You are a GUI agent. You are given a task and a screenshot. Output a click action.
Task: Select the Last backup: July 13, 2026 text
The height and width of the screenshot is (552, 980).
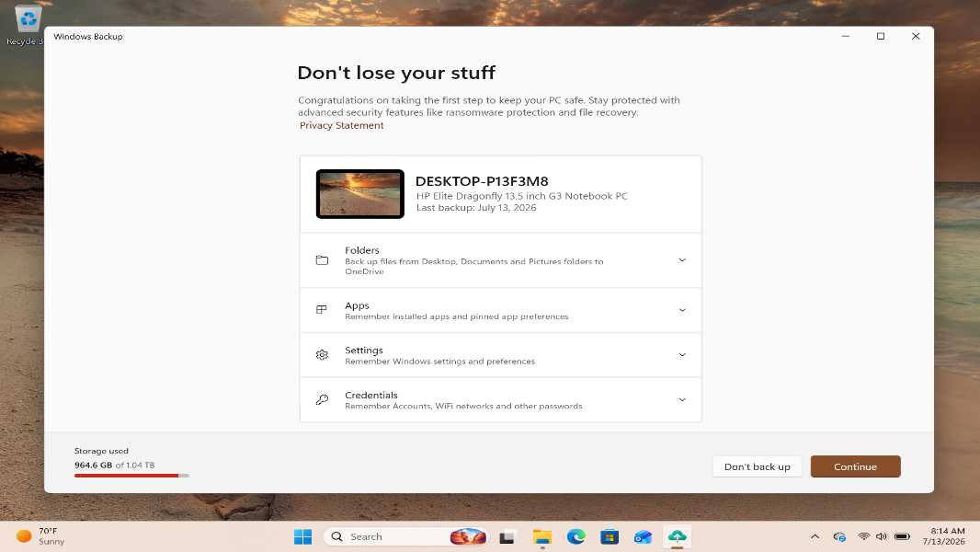coord(476,208)
